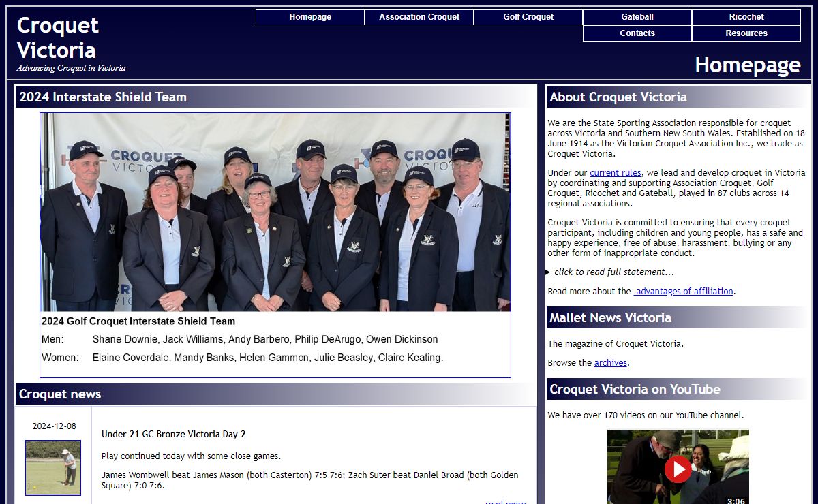Click 'We have over 170 videos' text
The image size is (818, 504).
pos(646,415)
